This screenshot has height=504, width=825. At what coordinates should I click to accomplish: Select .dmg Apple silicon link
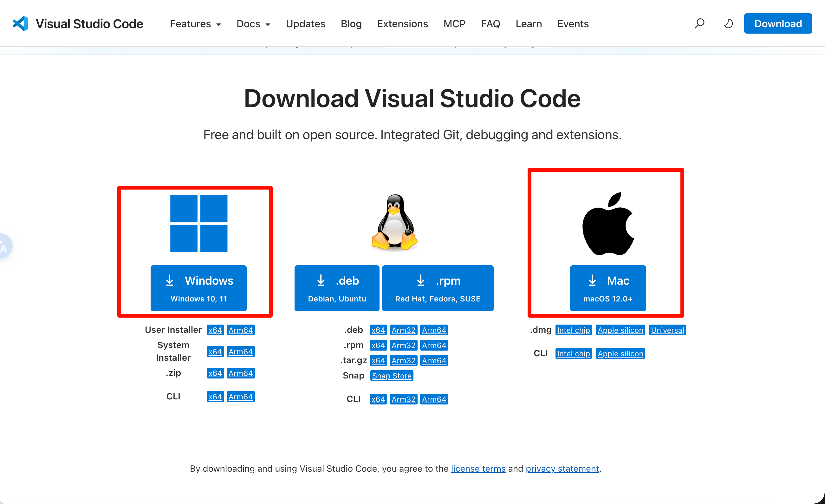click(620, 330)
